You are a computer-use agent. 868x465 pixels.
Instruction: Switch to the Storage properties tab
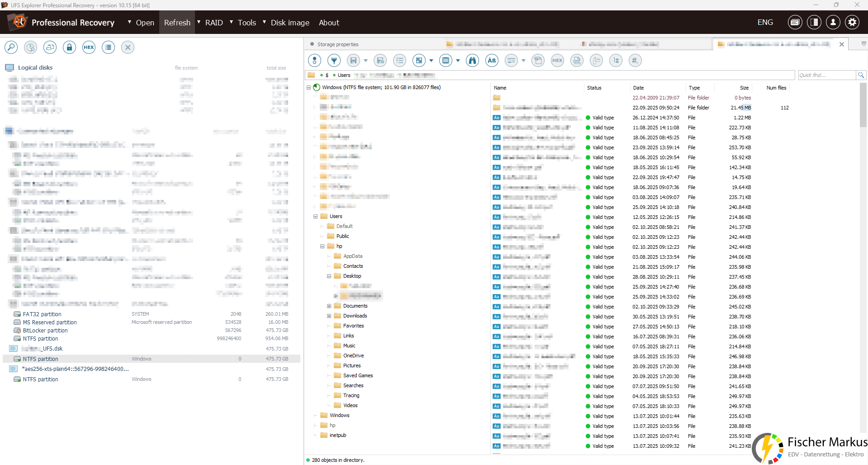tap(337, 44)
